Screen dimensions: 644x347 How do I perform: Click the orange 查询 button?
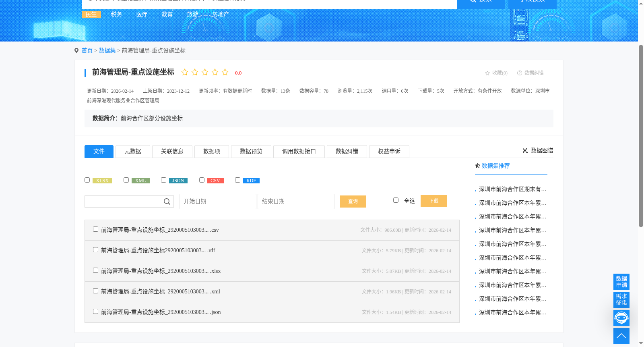tap(353, 202)
